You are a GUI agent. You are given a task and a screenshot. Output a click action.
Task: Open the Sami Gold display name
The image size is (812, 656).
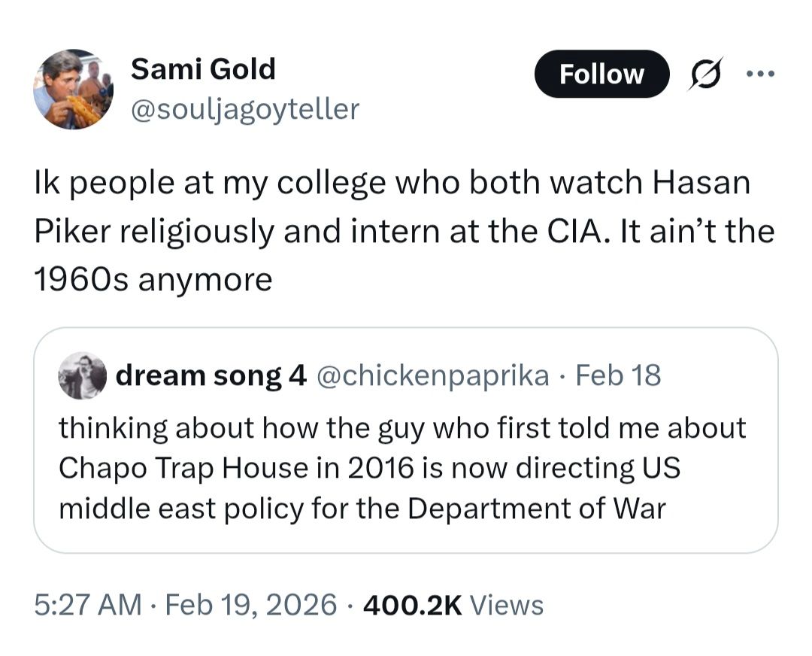pos(203,69)
